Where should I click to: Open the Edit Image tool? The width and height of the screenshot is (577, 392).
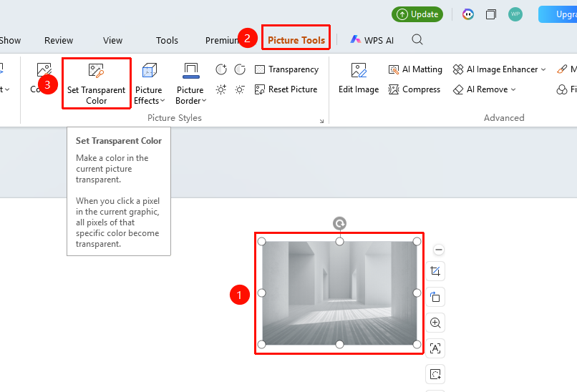click(x=359, y=79)
